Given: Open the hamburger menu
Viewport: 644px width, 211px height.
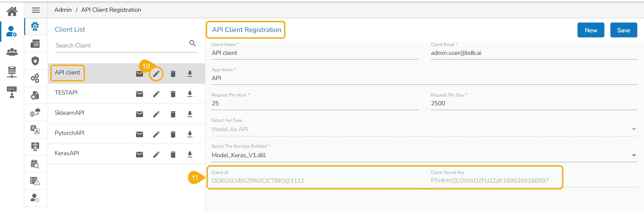Looking at the screenshot, I should point(36,10).
